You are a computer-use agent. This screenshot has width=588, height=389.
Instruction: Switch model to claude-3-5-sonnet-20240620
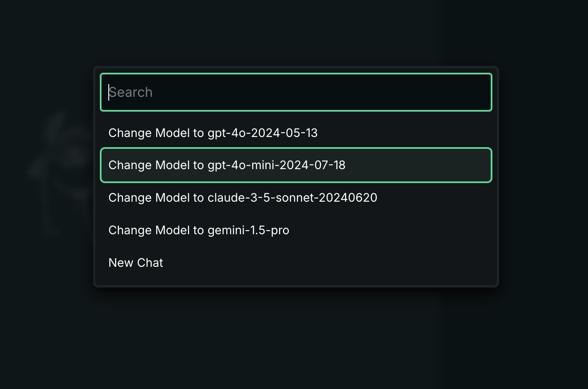point(242,197)
